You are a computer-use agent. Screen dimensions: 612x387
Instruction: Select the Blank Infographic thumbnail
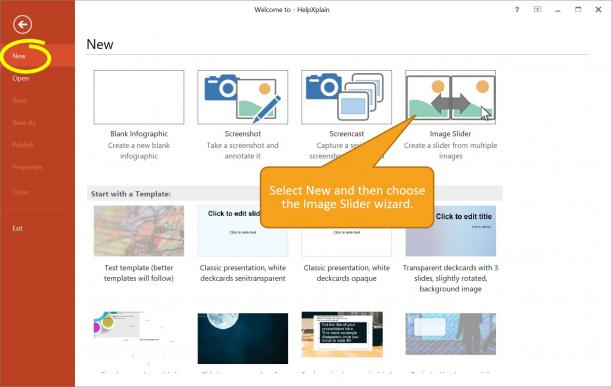[x=139, y=97]
